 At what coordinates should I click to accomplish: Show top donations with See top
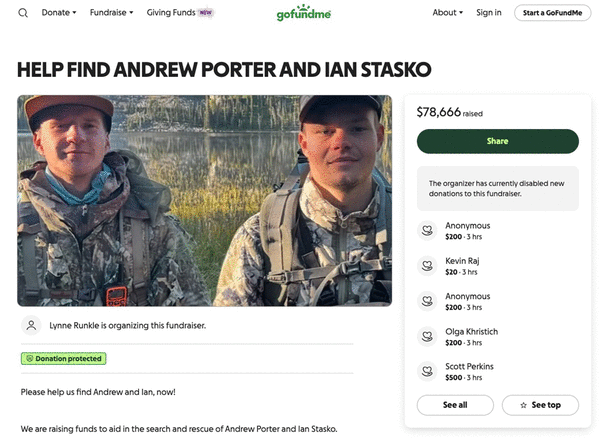(x=540, y=405)
